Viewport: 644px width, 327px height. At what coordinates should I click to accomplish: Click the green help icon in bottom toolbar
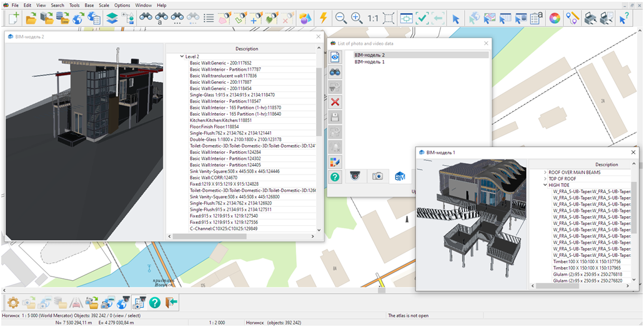point(154,303)
